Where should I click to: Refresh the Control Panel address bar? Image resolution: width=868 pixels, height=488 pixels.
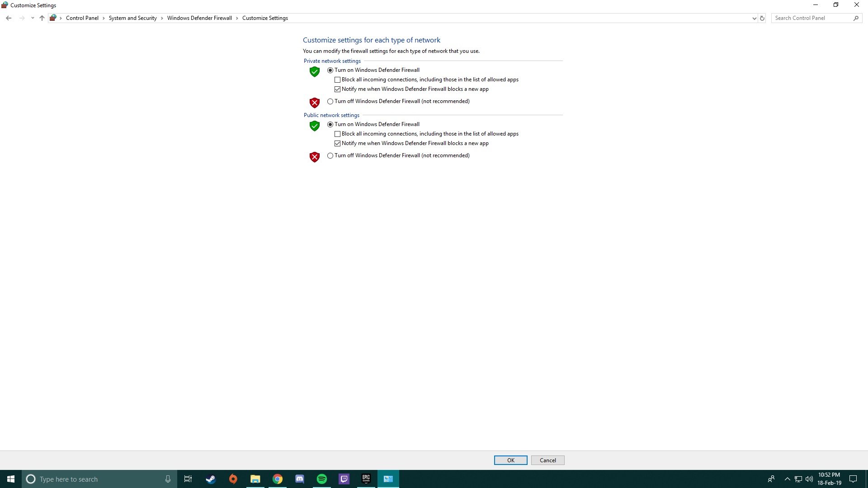(x=762, y=18)
